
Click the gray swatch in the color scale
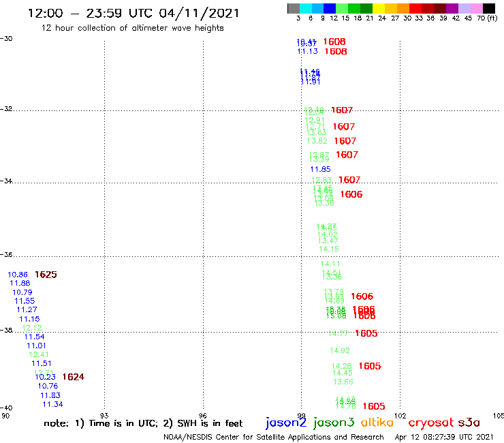294,8
